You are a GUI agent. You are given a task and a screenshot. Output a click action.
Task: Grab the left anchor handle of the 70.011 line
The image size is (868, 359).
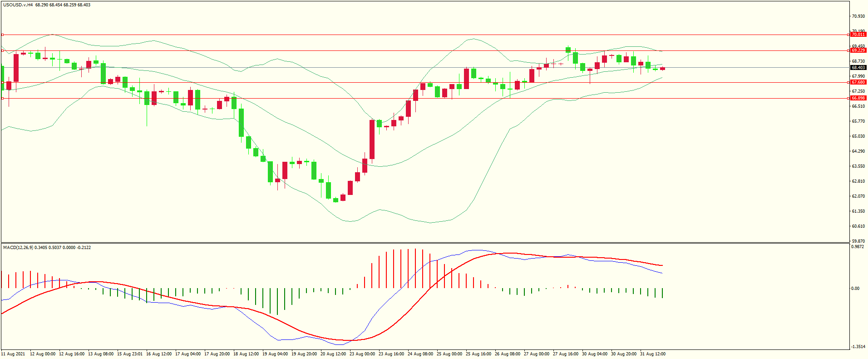[x=2, y=35]
